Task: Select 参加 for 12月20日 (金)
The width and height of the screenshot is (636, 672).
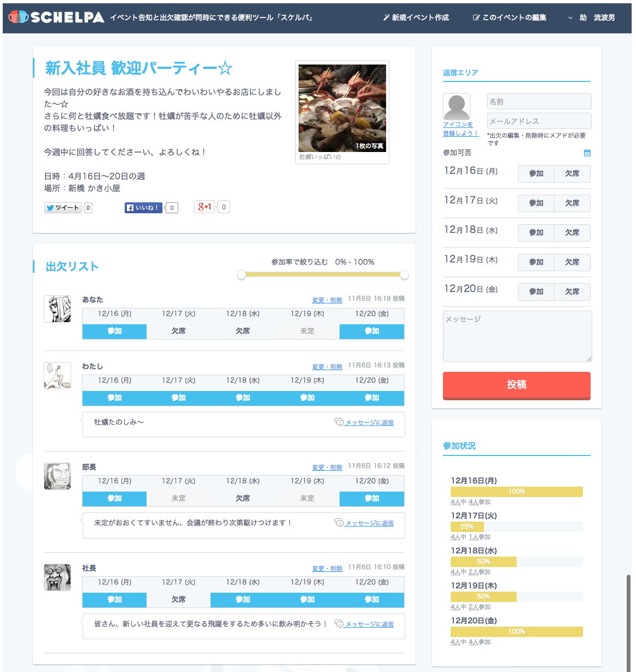Action: coord(536,292)
